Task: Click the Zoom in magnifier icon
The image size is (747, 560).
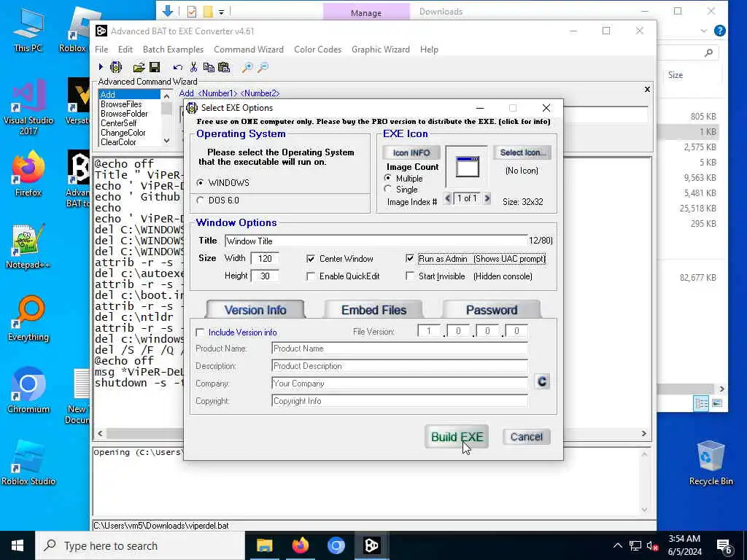Action: coord(247,67)
